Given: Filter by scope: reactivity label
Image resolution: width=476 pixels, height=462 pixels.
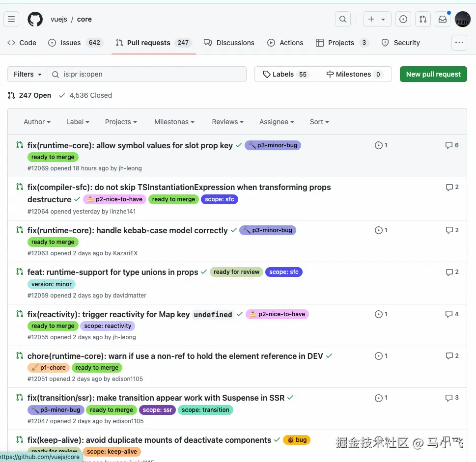Looking at the screenshot, I should tap(108, 326).
